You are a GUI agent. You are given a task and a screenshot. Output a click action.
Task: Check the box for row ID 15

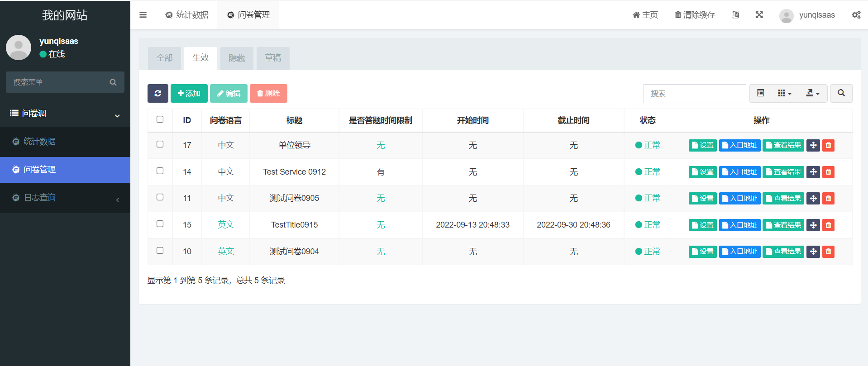[x=160, y=224]
